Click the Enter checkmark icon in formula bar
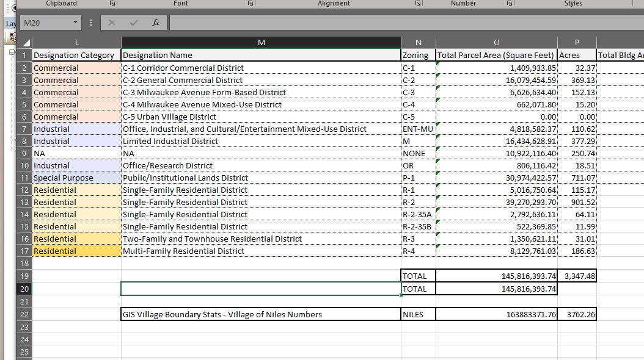 (x=134, y=23)
